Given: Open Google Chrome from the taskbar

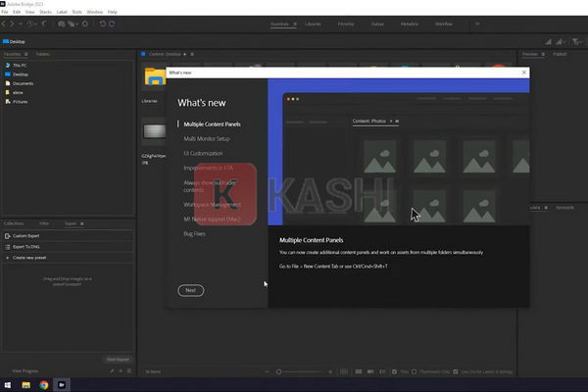Looking at the screenshot, I should click(x=44, y=385).
